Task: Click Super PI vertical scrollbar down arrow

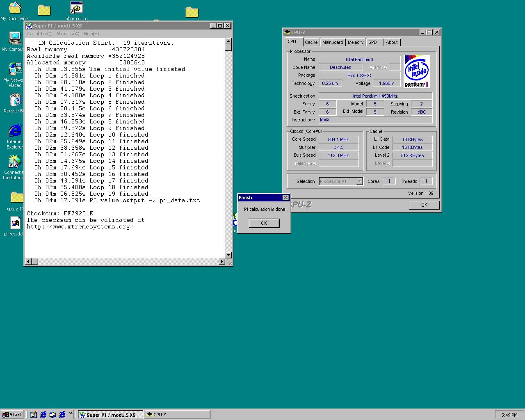Action: [228, 255]
